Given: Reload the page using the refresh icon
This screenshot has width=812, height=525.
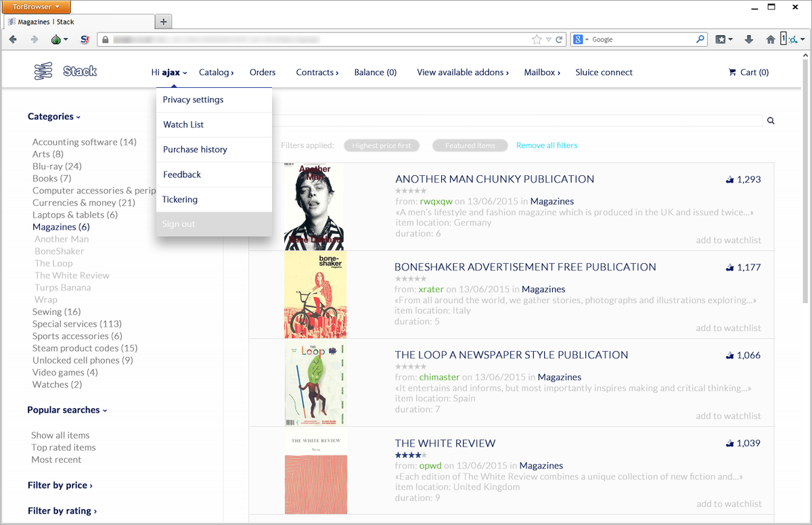Looking at the screenshot, I should point(560,39).
